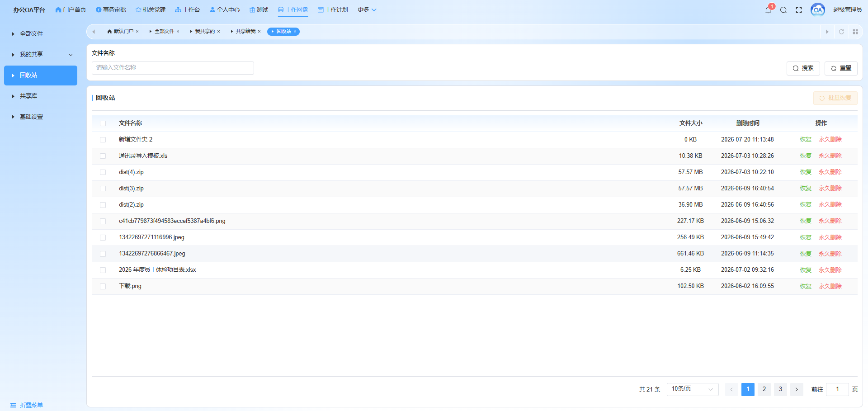This screenshot has width=868, height=411.
Task: Open the 10条/页 page size dropdown
Action: (693, 389)
